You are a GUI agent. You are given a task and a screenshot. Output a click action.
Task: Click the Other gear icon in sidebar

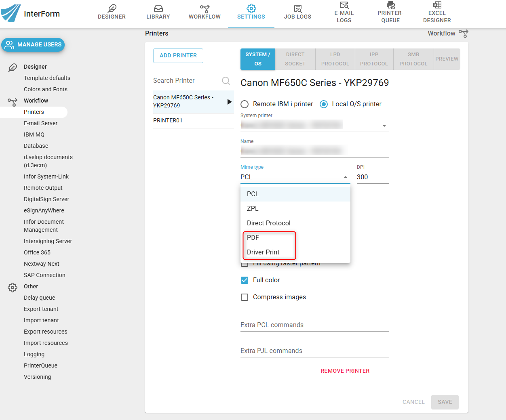[x=13, y=287]
